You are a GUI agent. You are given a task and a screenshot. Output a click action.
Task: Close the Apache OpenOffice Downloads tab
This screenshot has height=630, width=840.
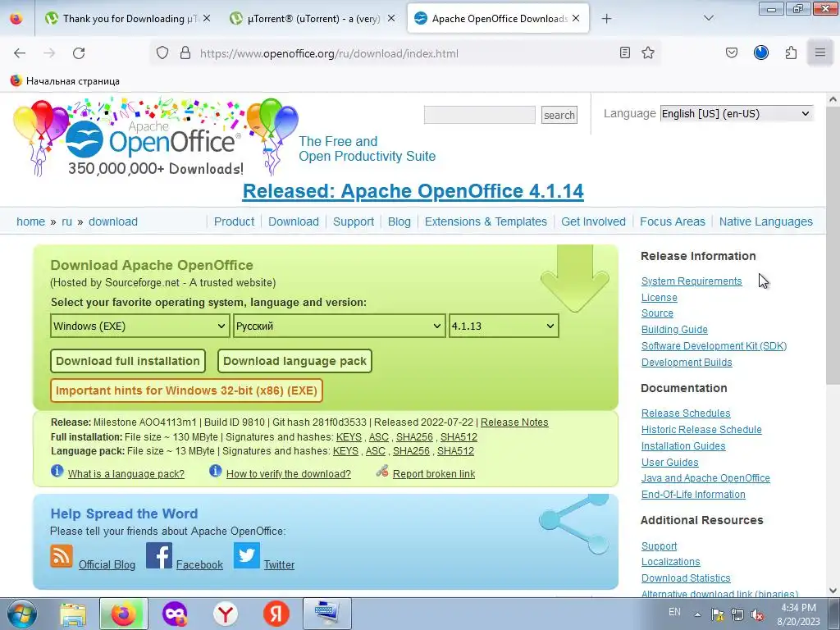(x=576, y=18)
